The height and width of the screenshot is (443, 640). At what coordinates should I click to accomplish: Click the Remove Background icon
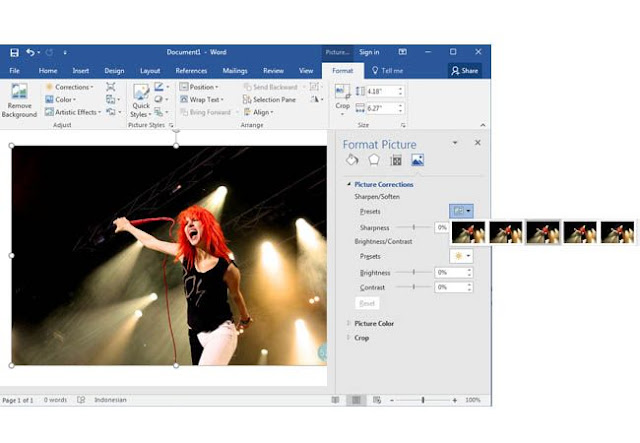19,91
